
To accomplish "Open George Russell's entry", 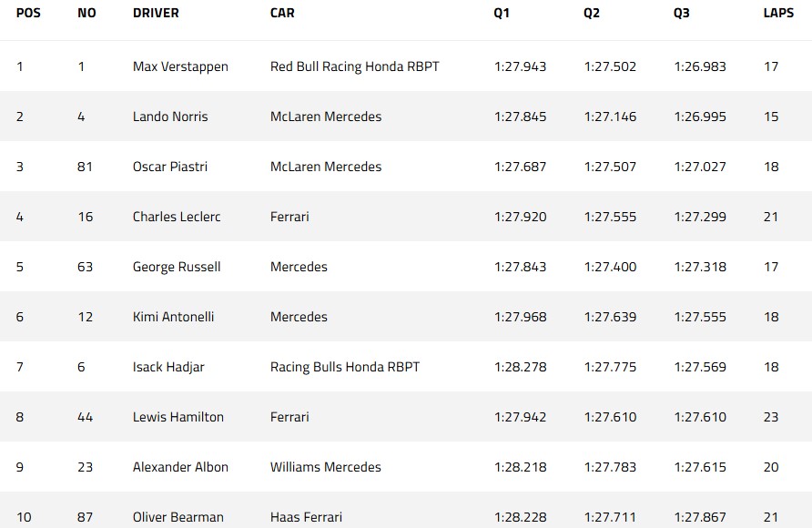I will [177, 267].
